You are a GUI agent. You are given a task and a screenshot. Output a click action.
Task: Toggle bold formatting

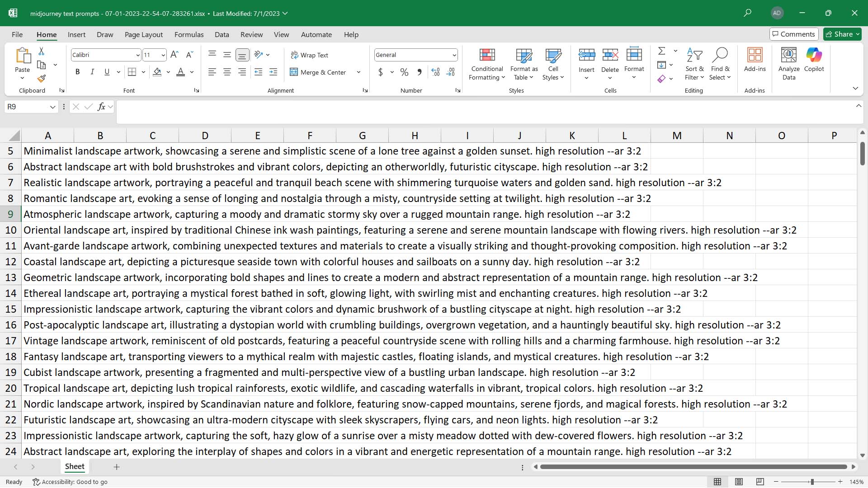(77, 72)
